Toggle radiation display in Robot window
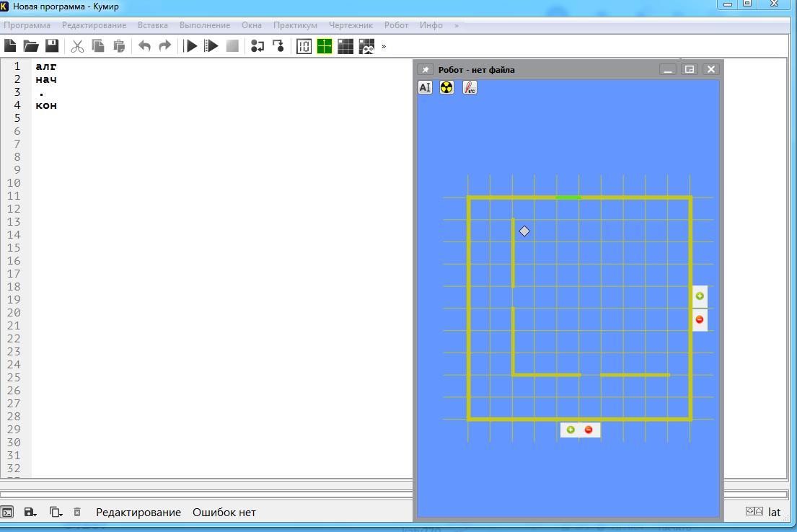 coord(446,87)
